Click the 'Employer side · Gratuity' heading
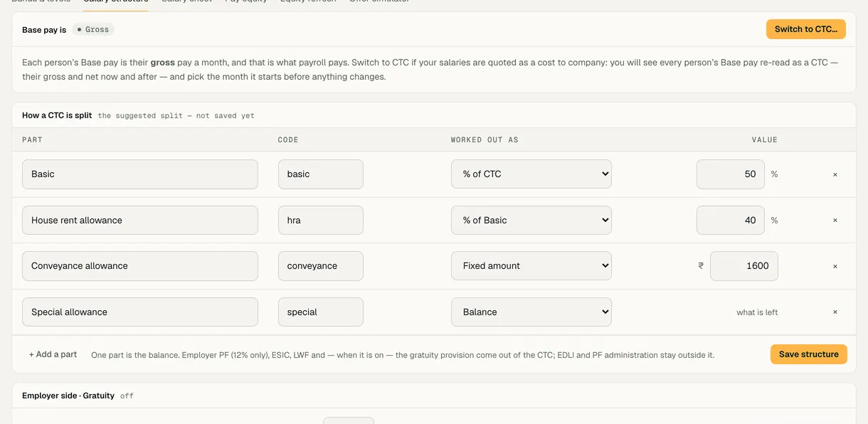Image resolution: width=868 pixels, height=424 pixels. coord(68,396)
